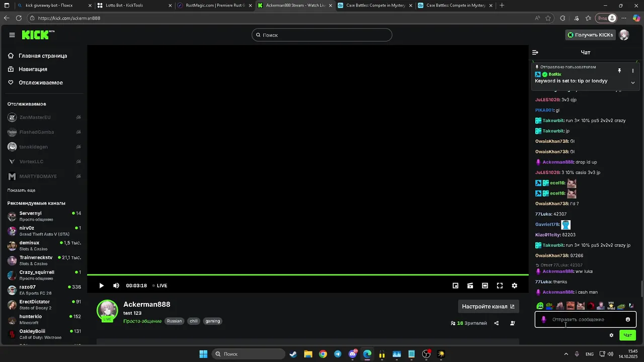Open Telegram from taskbar
The height and width of the screenshot is (362, 644).
(x=338, y=354)
